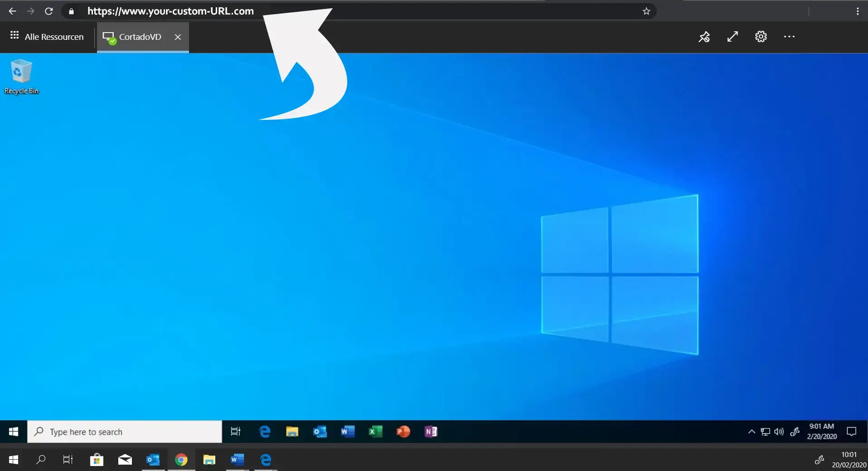The image size is (868, 471).
Task: Launch Excel in the remote session taskbar
Action: pos(375,432)
